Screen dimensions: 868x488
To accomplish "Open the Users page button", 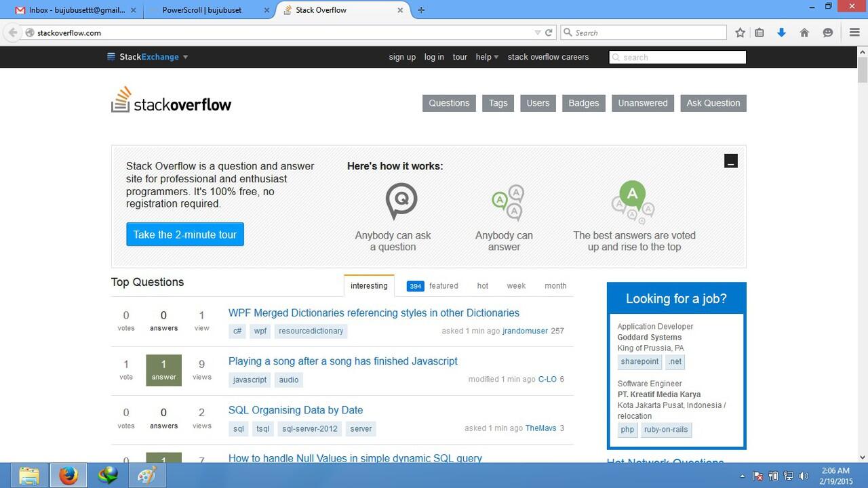I will [x=538, y=103].
